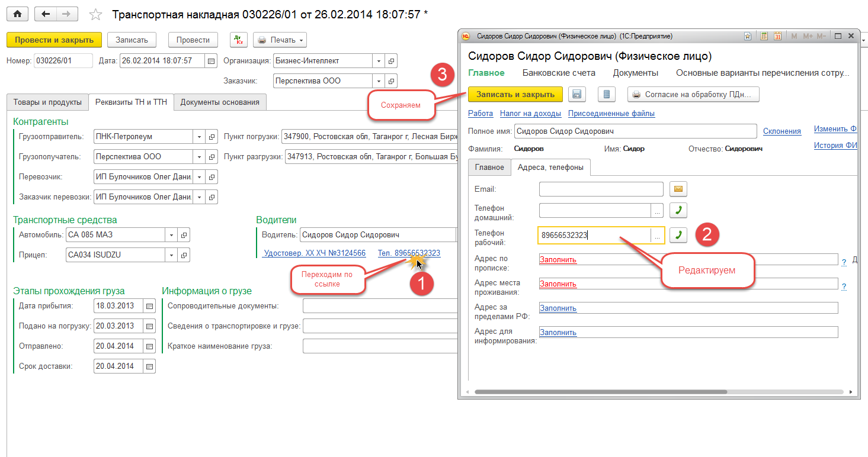This screenshot has width=868, height=457.
Task: Open the Грузополучатель record with its open button
Action: coord(212,157)
